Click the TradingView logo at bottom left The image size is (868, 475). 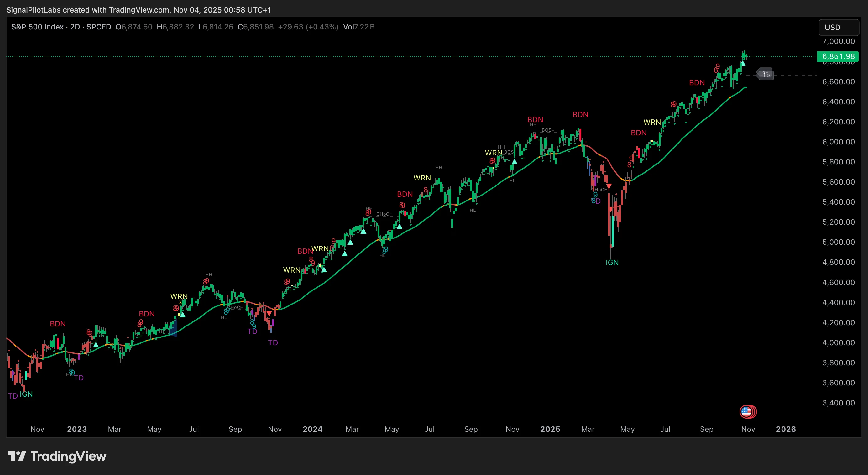click(x=57, y=457)
